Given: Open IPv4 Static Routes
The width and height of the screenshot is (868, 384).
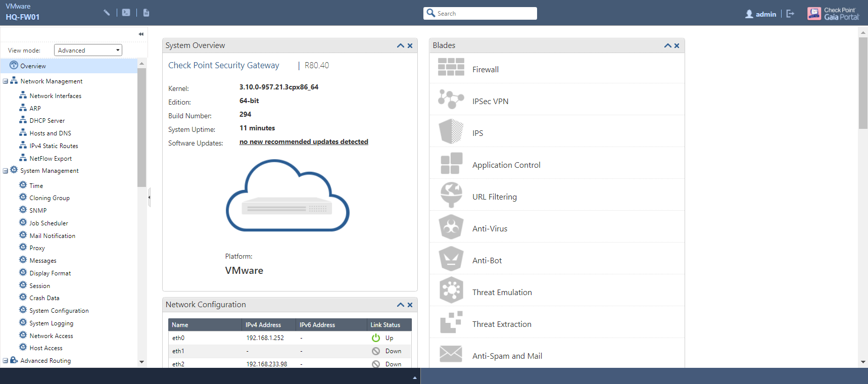Looking at the screenshot, I should (x=54, y=146).
